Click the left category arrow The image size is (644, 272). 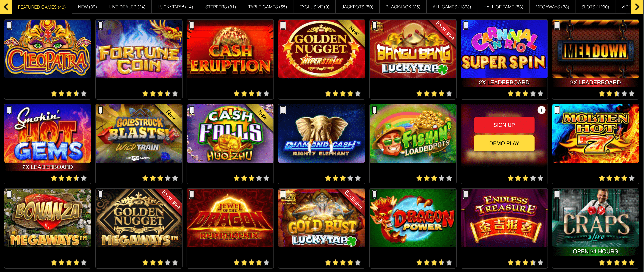click(6, 7)
